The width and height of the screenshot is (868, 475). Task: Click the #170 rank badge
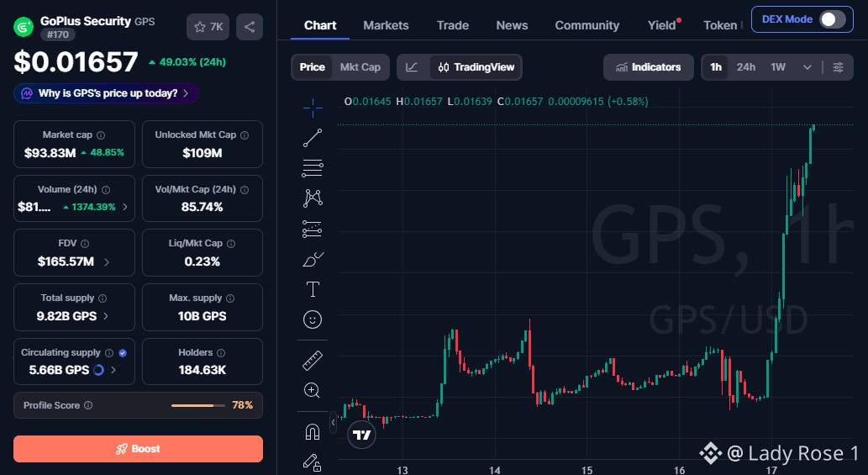58,34
